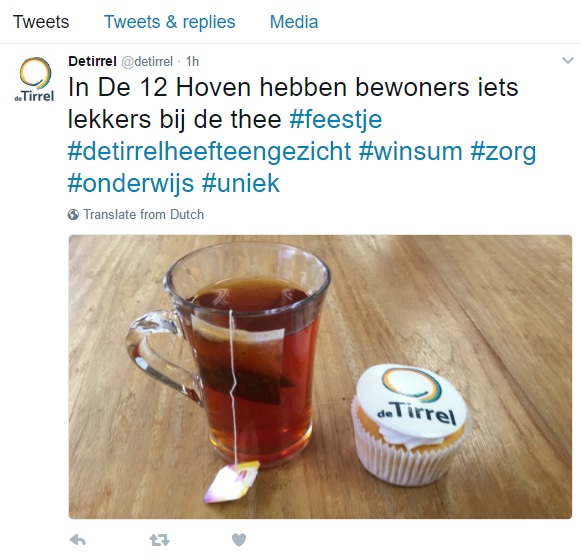Follow the #zorg hashtag link
This screenshot has width=581, height=560.
click(x=504, y=152)
